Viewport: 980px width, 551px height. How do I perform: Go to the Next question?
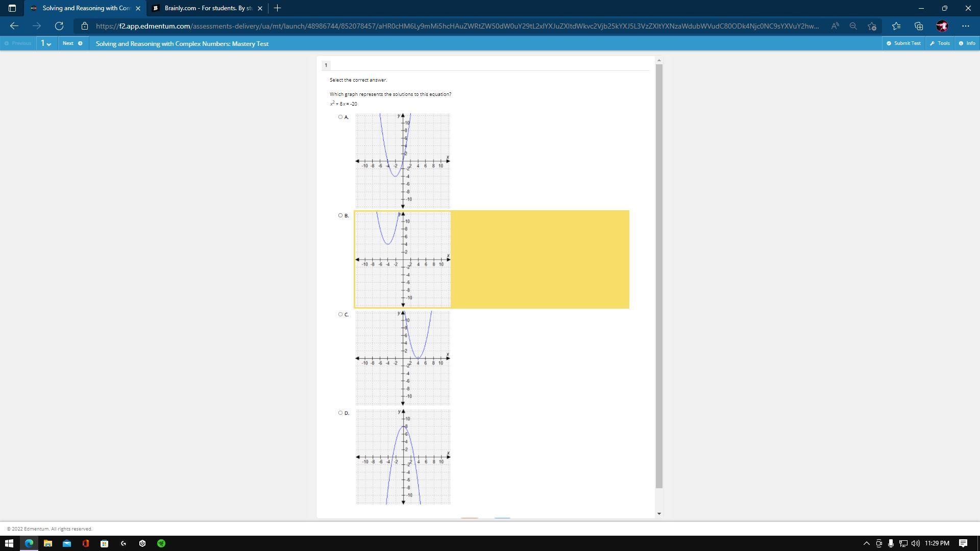click(72, 43)
